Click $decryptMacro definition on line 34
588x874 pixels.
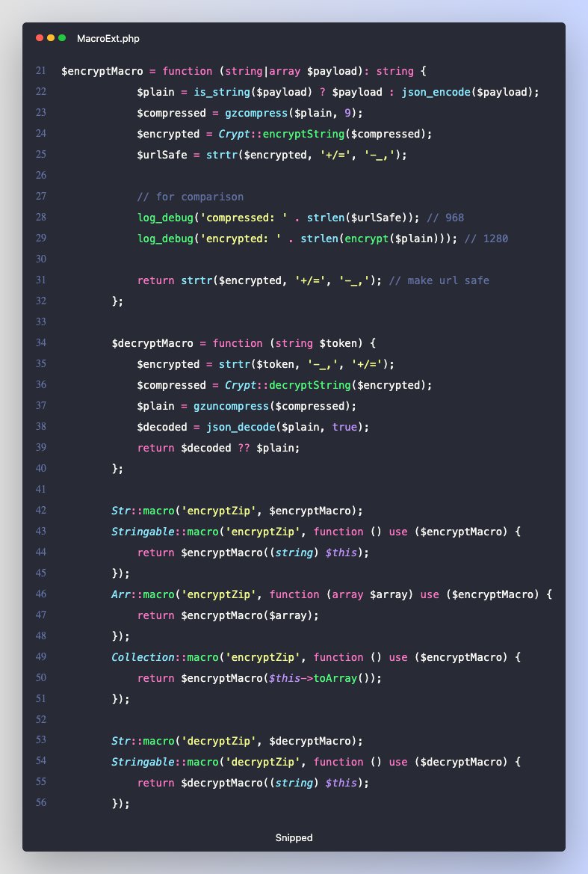click(152, 343)
